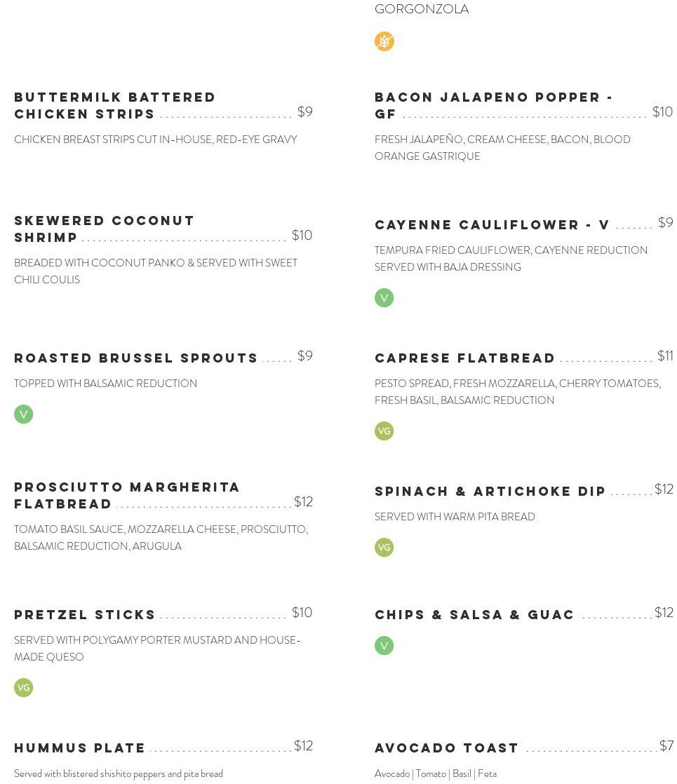Image resolution: width=677 pixels, height=784 pixels.
Task: Click the Gorgonzola text at the top
Action: 422,9
